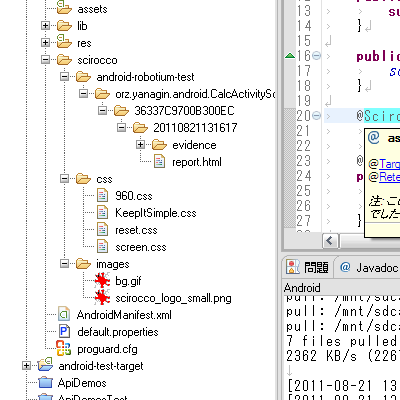Click the css folder icon
Image resolution: width=400 pixels, height=400 pixels.
click(83, 179)
